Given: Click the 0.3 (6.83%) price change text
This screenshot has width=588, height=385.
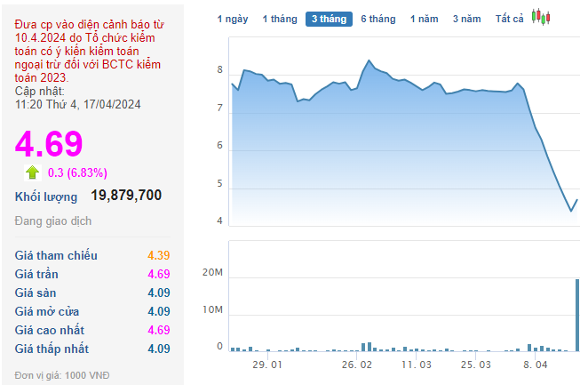Looking at the screenshot, I should tap(77, 172).
